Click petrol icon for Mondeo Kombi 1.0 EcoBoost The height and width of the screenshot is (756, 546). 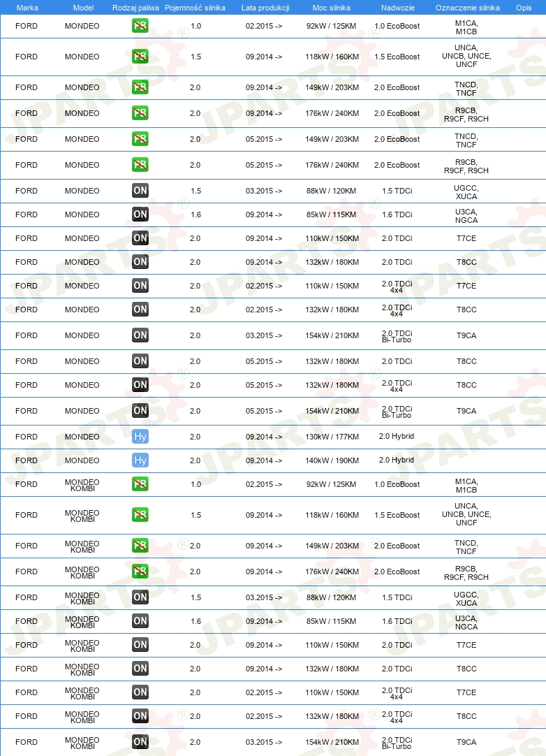[140, 484]
